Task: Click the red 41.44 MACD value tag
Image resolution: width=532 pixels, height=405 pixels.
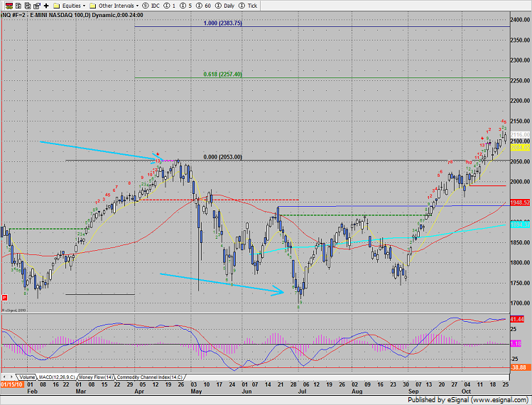Action: tap(517, 319)
